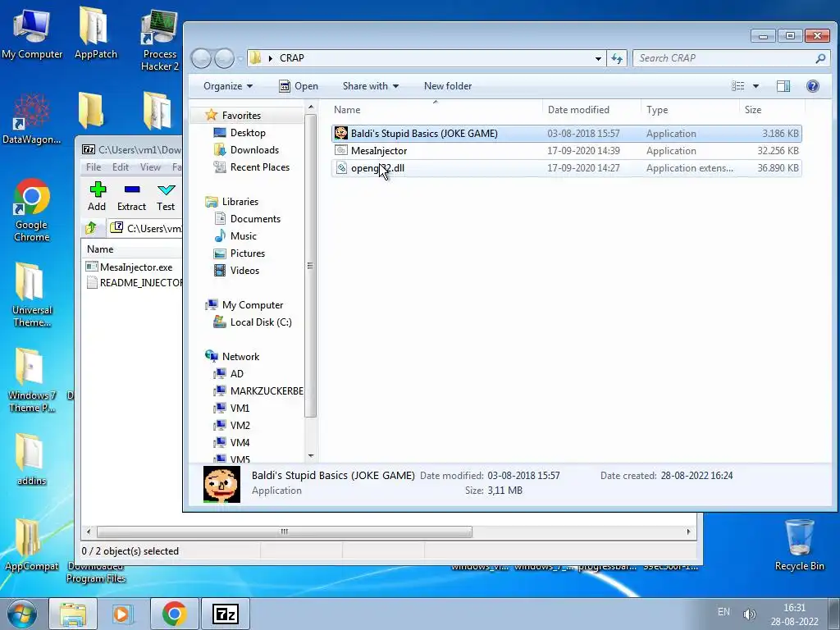Click the Explorer help question mark icon
This screenshot has height=630, width=840.
[813, 86]
